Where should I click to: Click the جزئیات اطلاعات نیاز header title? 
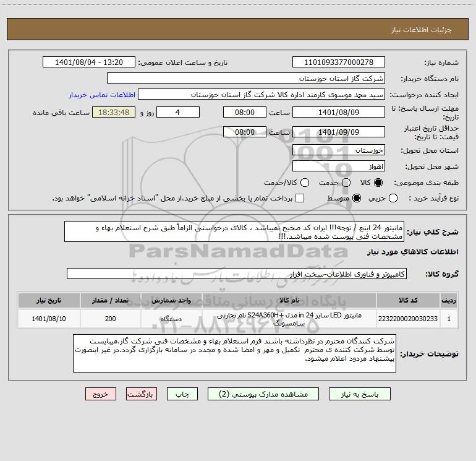[422, 30]
